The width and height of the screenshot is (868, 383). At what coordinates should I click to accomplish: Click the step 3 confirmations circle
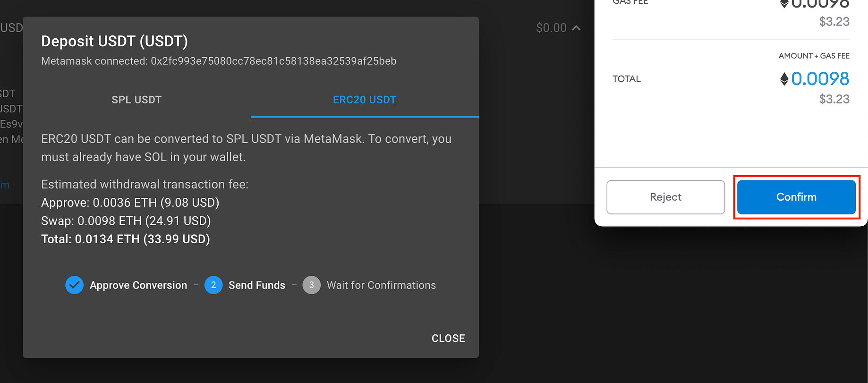311,285
